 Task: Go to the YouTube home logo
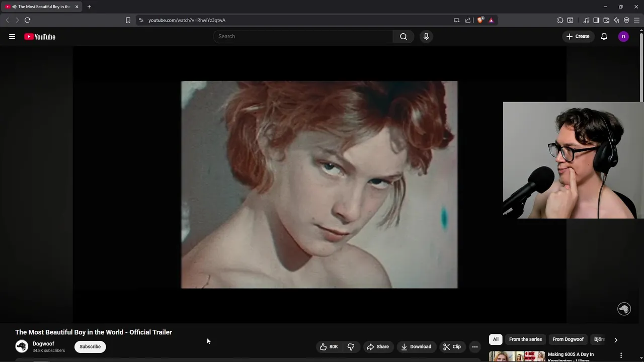pos(40,36)
